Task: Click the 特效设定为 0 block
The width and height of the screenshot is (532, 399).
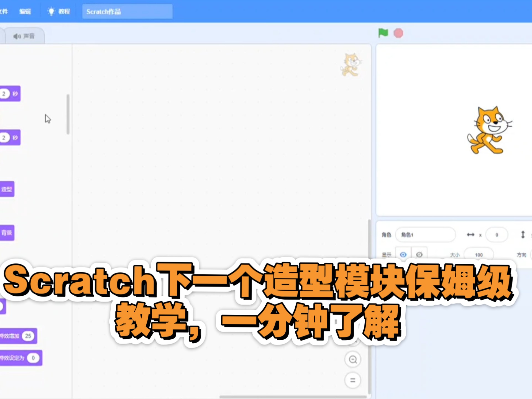Action: [21, 358]
